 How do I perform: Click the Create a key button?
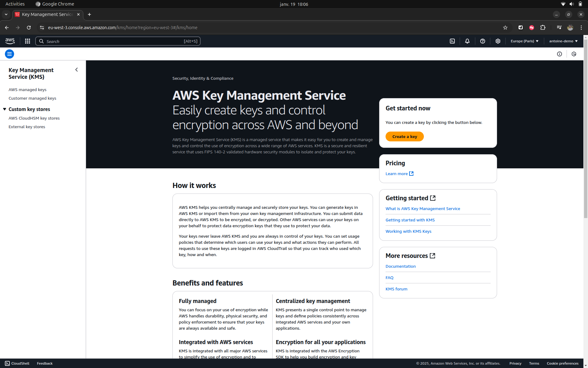click(405, 136)
